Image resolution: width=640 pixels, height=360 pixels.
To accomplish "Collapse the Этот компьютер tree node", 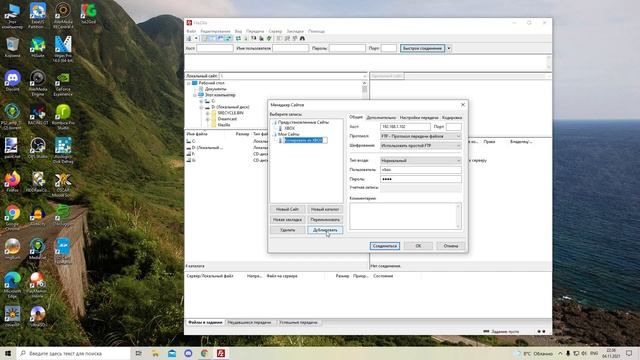I will tap(195, 95).
